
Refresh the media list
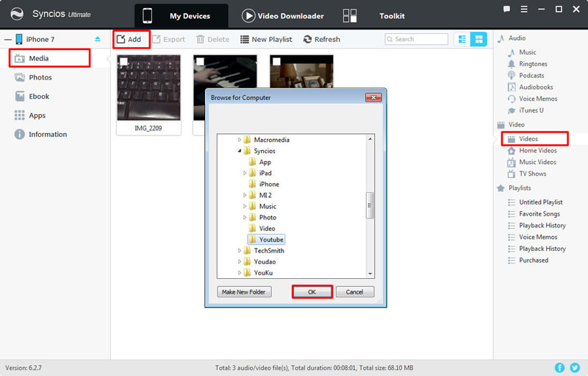tap(321, 39)
